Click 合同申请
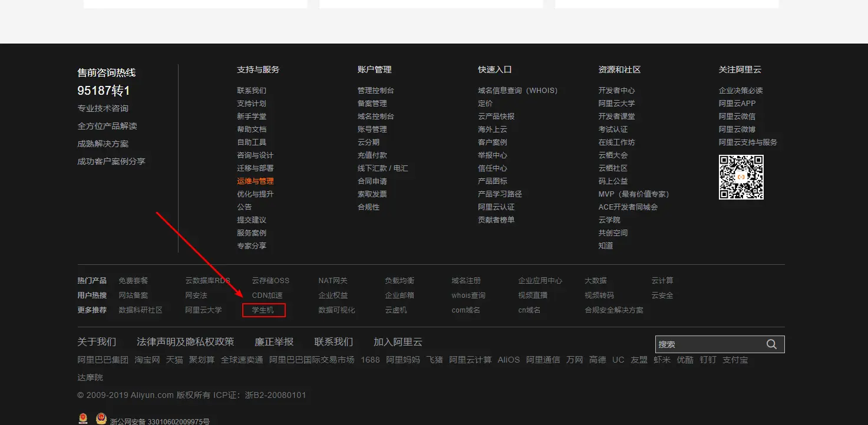 click(x=372, y=181)
